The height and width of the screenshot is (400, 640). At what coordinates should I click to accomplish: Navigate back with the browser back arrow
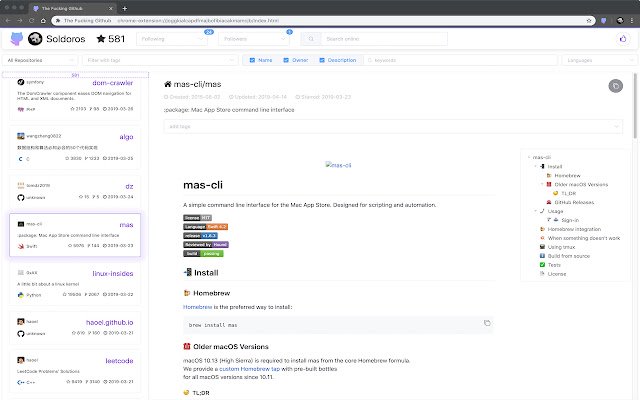click(8, 20)
